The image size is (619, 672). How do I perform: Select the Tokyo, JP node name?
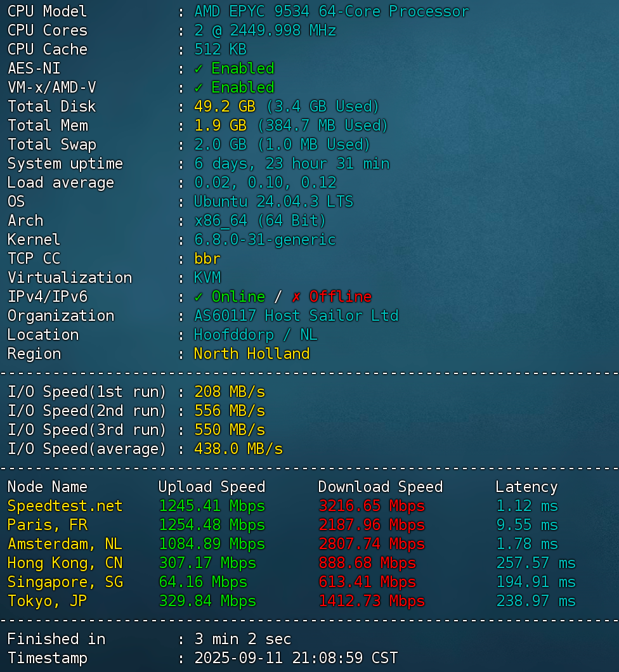tap(48, 601)
